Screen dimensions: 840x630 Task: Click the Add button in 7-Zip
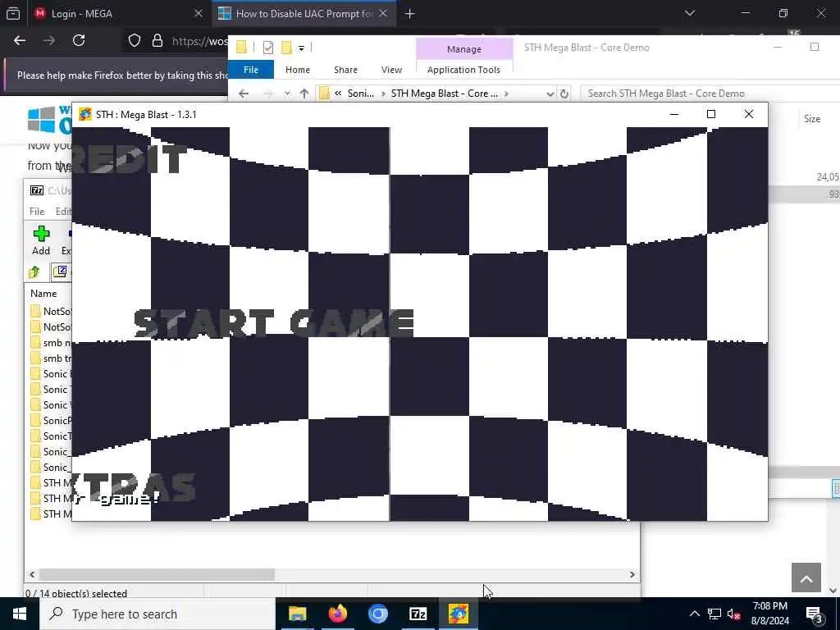[x=41, y=240]
